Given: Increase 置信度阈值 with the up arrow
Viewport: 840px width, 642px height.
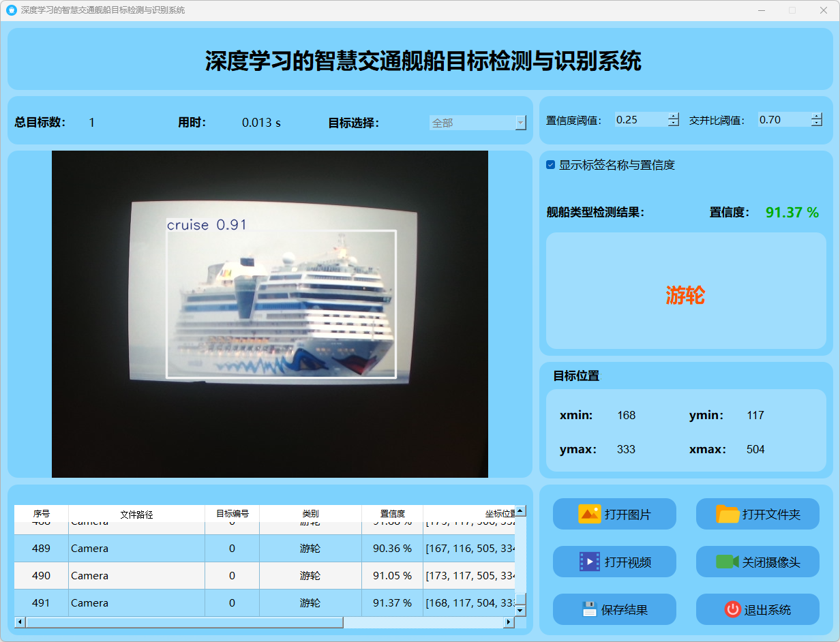Looking at the screenshot, I should (x=674, y=116).
